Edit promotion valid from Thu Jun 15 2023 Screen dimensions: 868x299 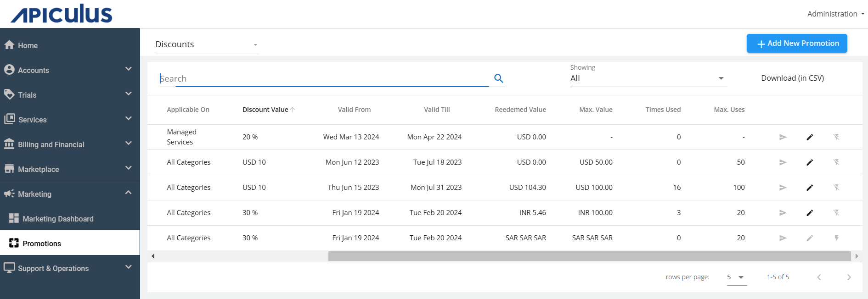coord(810,188)
